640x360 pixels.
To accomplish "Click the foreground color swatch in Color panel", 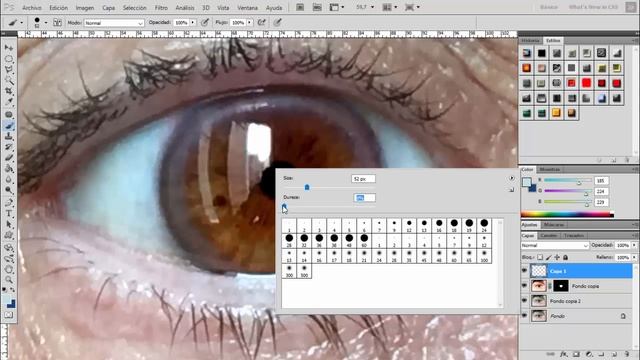I will (x=527, y=182).
